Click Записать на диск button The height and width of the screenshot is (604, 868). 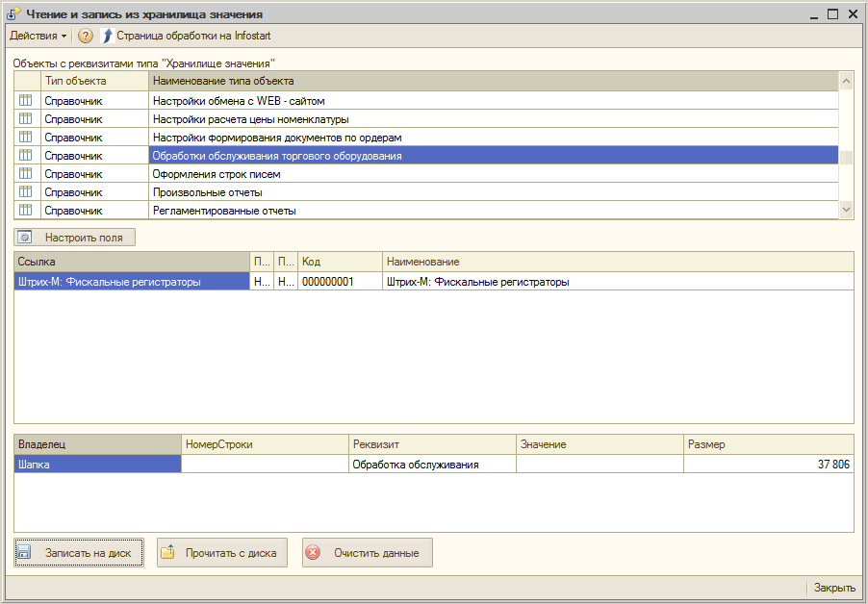[79, 553]
